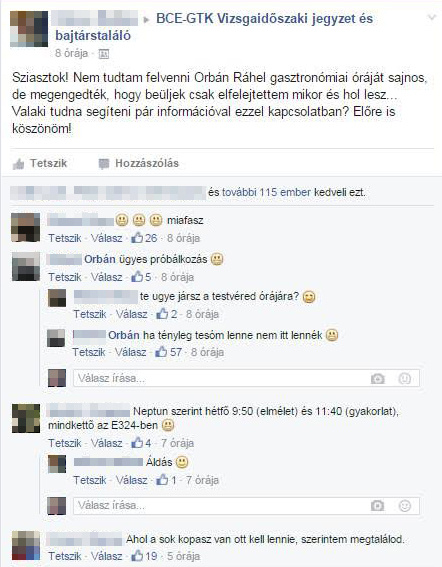
Task: Click the 19 likes thumb on the 'sok kopasz' comment
Action: pyautogui.click(x=144, y=556)
